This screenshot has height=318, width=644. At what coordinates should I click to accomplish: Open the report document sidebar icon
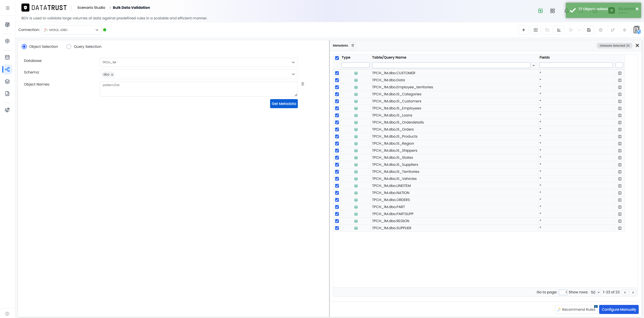click(7, 94)
